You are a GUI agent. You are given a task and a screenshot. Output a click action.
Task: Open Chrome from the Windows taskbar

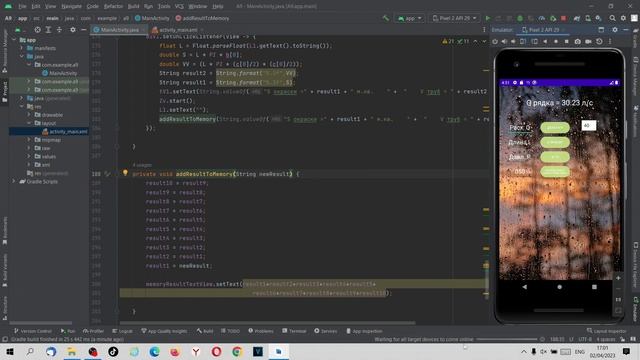point(237,351)
